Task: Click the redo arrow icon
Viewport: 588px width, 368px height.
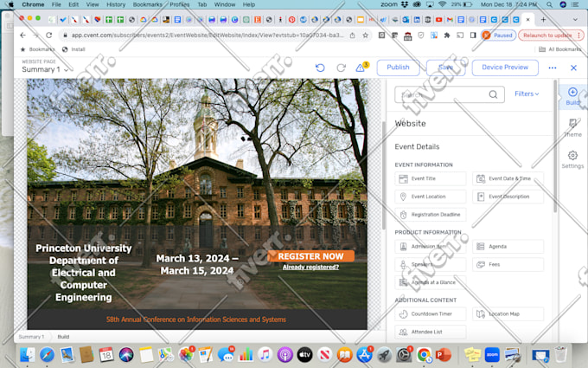Action: point(341,68)
